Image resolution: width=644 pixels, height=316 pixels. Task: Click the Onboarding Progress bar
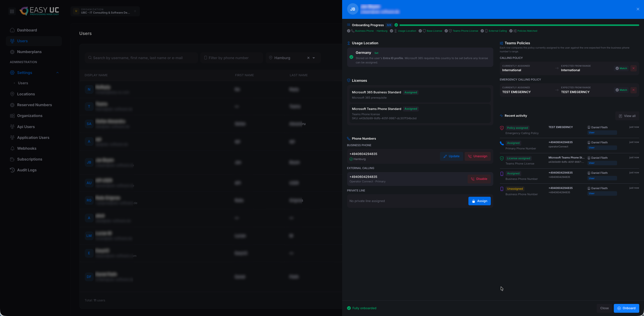point(519,25)
